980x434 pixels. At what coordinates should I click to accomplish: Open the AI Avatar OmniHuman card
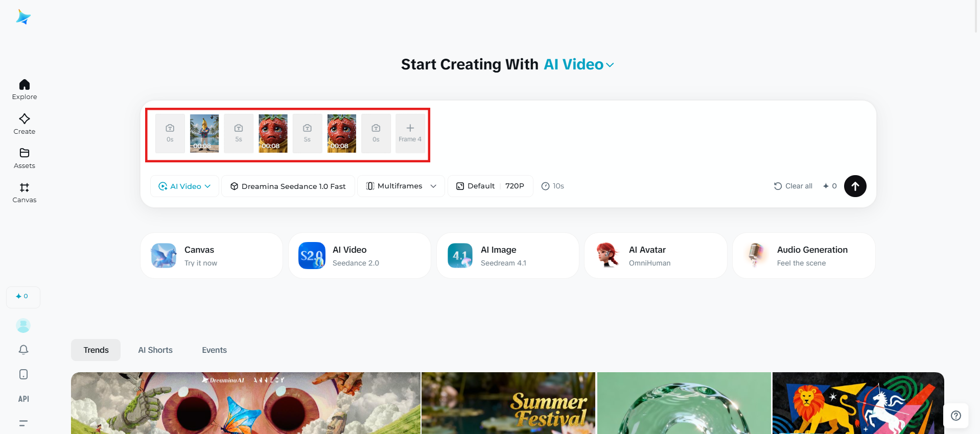tap(656, 256)
